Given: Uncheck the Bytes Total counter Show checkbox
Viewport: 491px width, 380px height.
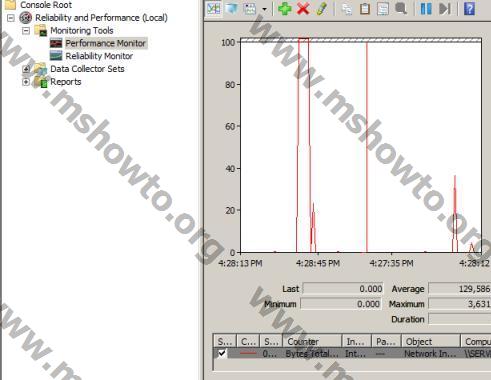Looking at the screenshot, I should pos(222,353).
